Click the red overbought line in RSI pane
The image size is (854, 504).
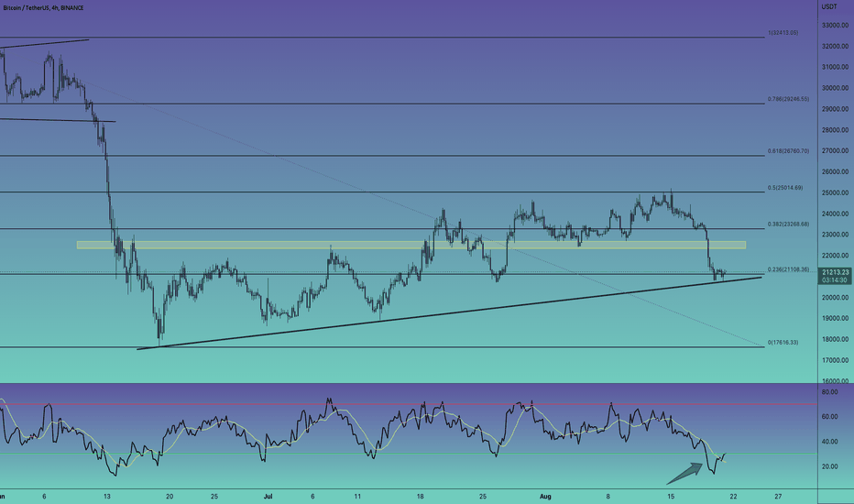coord(409,404)
